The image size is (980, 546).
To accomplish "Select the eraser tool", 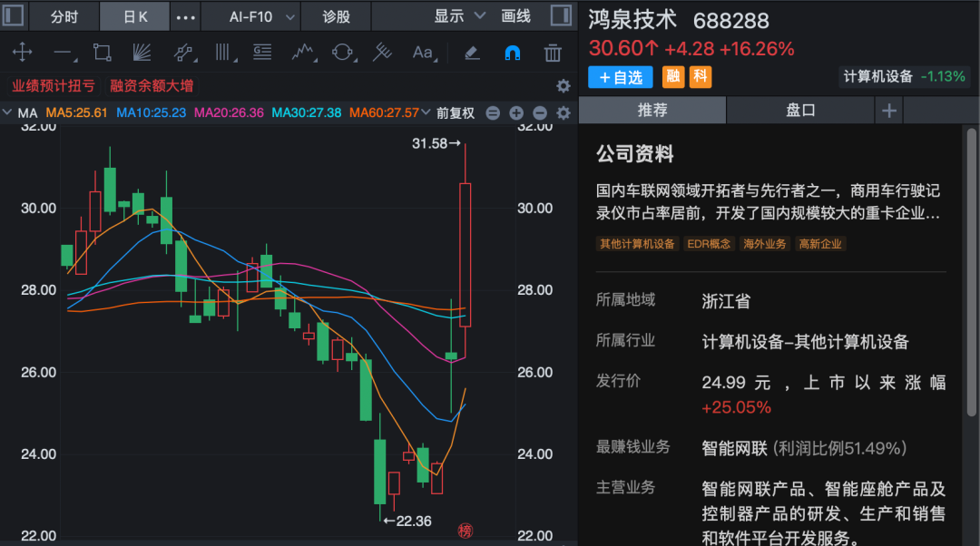I will [x=471, y=53].
